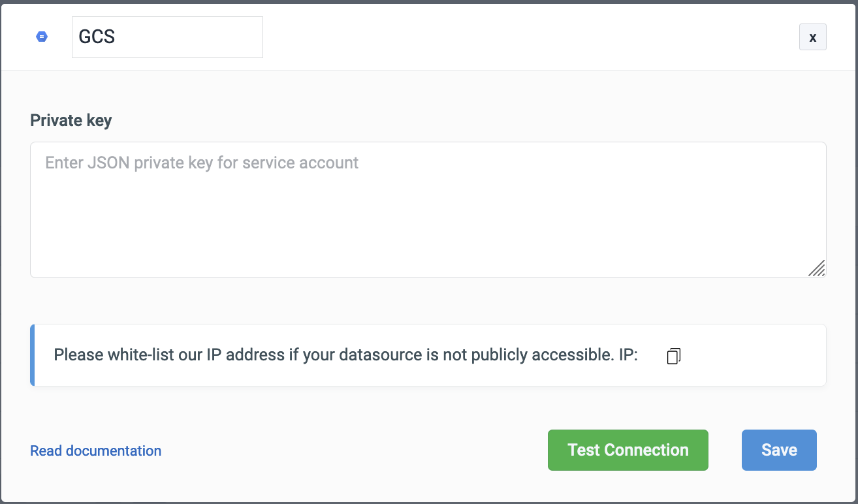The height and width of the screenshot is (504, 858).
Task: Click the JSON private key placeholder text
Action: 202,163
